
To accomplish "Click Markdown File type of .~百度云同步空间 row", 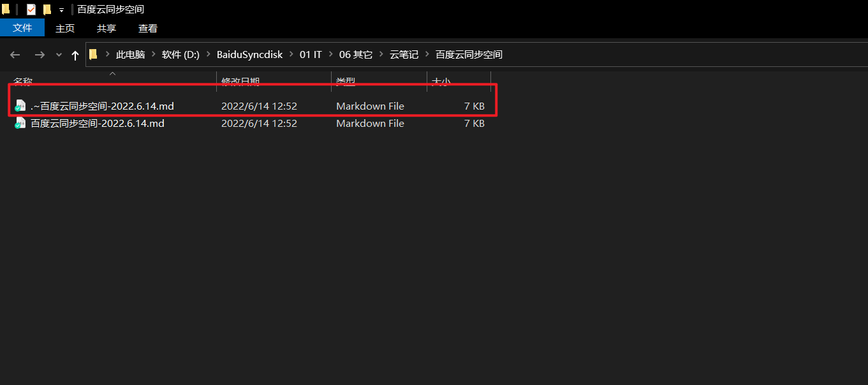I will coord(370,106).
